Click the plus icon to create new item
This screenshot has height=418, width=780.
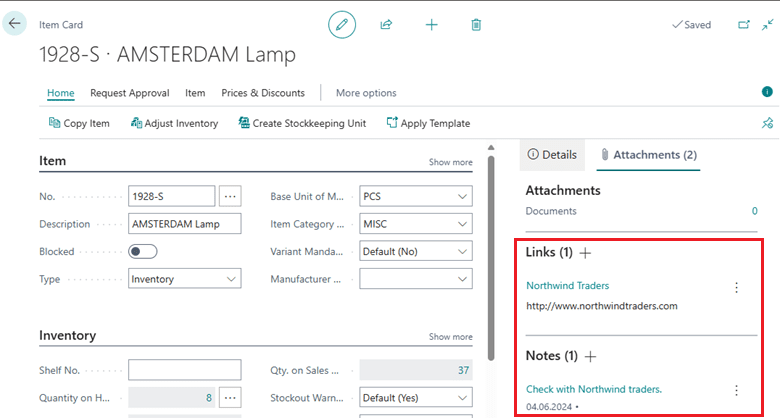[x=431, y=25]
